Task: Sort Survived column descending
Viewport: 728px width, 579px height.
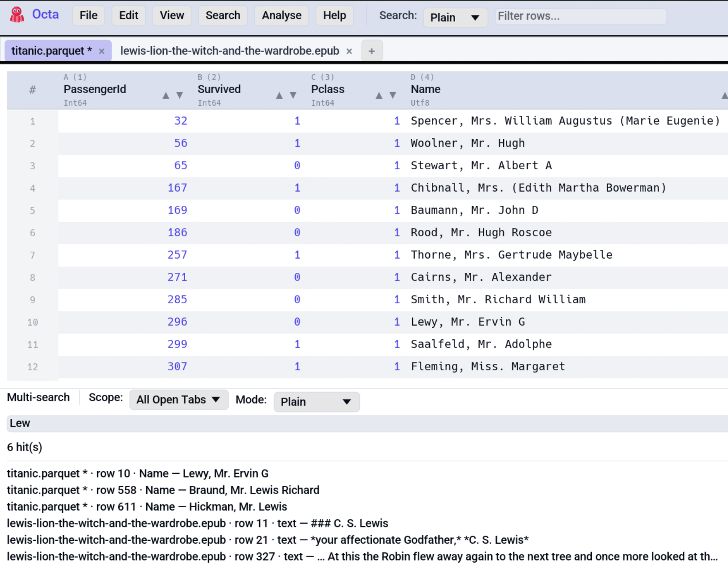Action: [x=293, y=95]
